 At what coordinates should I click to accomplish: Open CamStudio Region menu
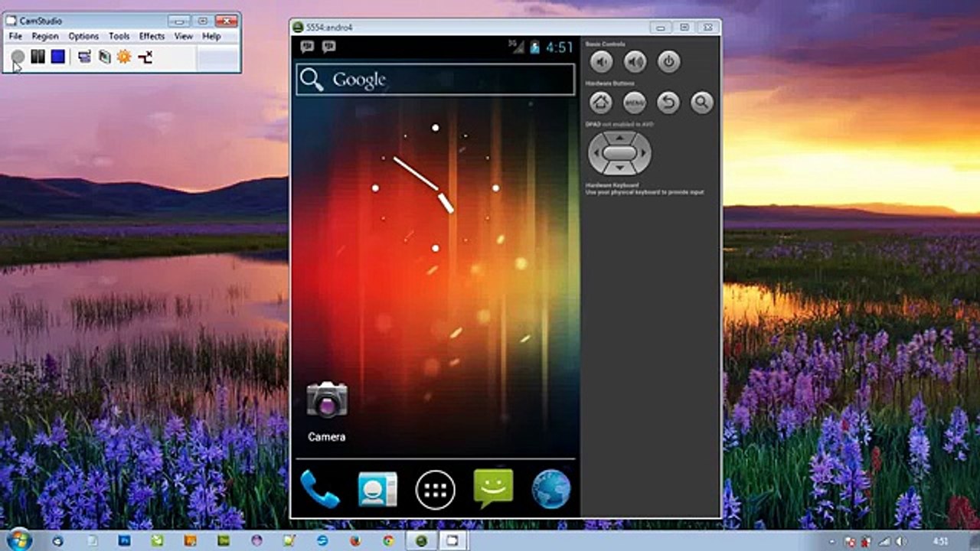(45, 36)
